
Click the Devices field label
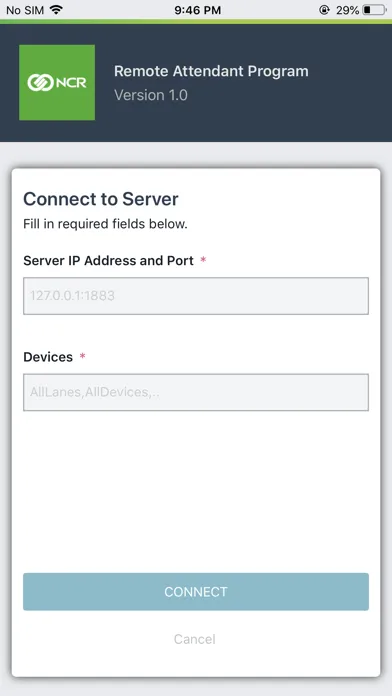click(x=48, y=357)
